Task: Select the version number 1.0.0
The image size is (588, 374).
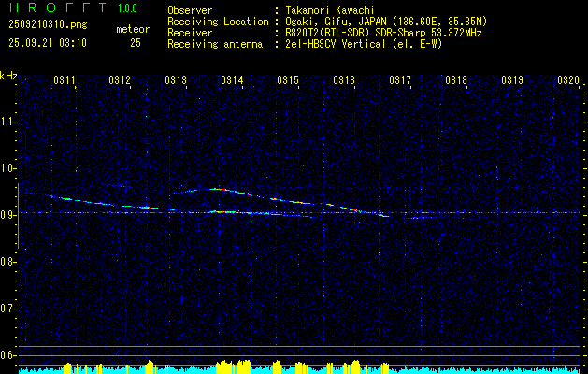Action: [x=127, y=8]
